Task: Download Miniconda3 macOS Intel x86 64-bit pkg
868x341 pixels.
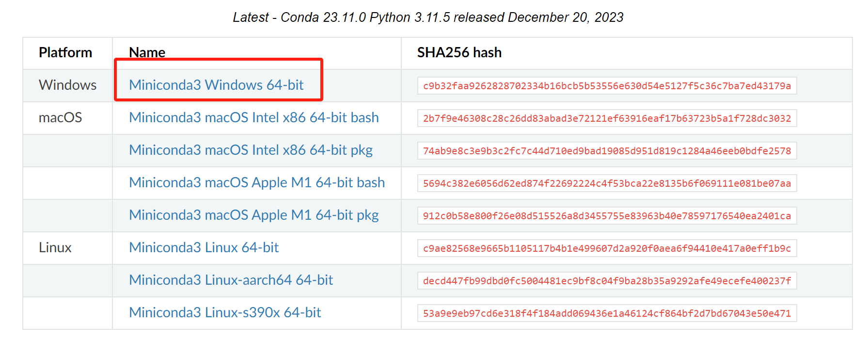Action: click(x=251, y=150)
